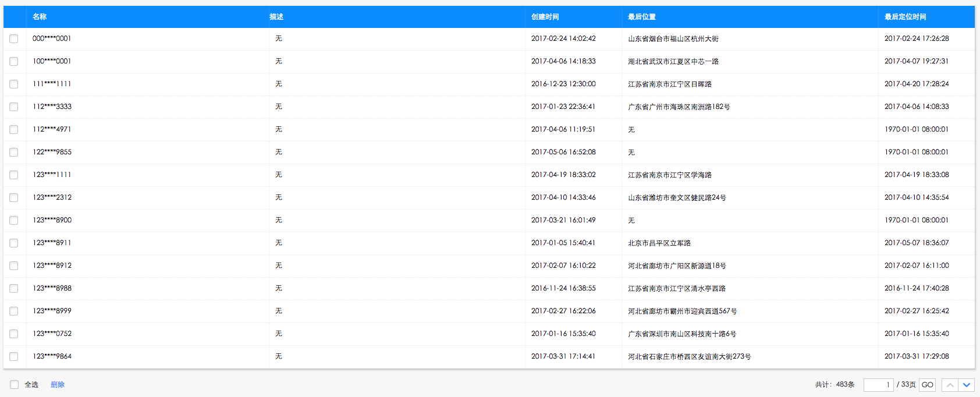Click the 描述 column header
The height and width of the screenshot is (397, 980).
276,17
